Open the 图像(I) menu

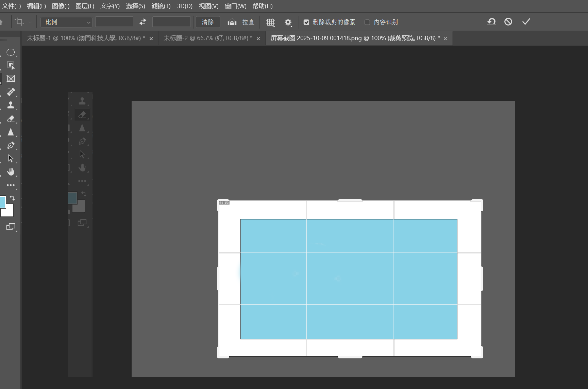[x=61, y=6]
